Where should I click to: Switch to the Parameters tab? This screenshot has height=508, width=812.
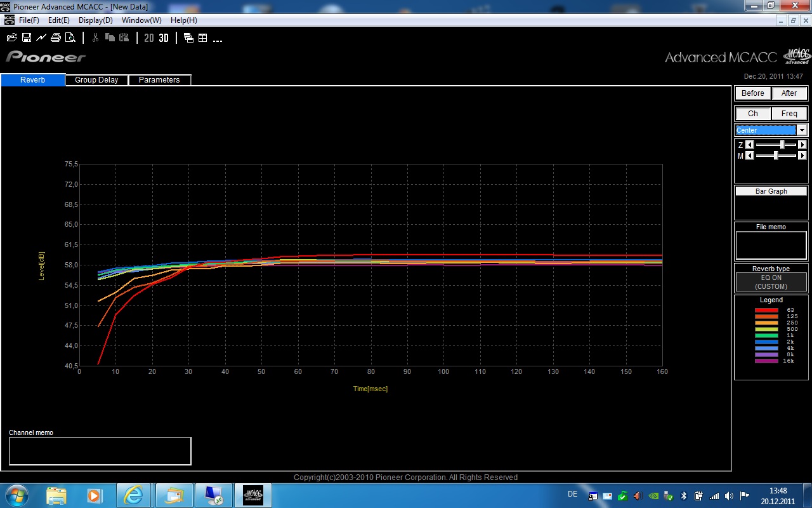159,80
